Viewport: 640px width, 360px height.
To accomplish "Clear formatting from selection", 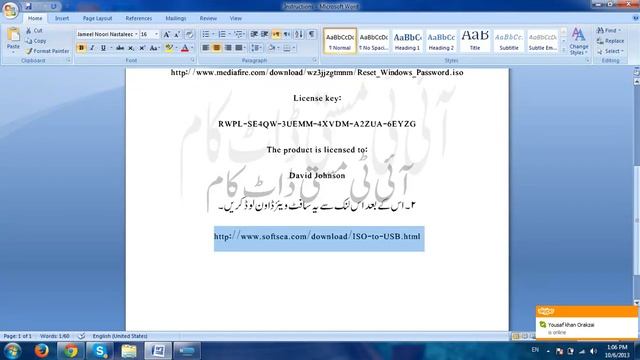I will [189, 35].
